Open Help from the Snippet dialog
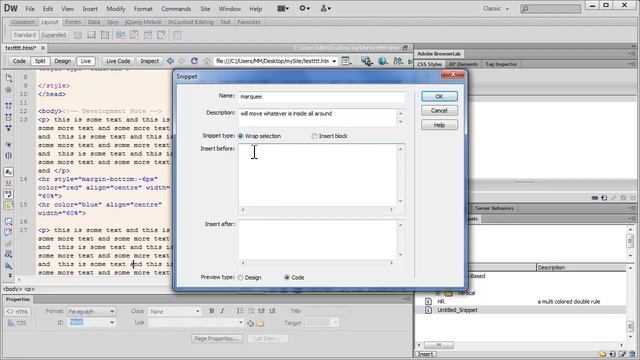Image resolution: width=640 pixels, height=360 pixels. [x=439, y=125]
